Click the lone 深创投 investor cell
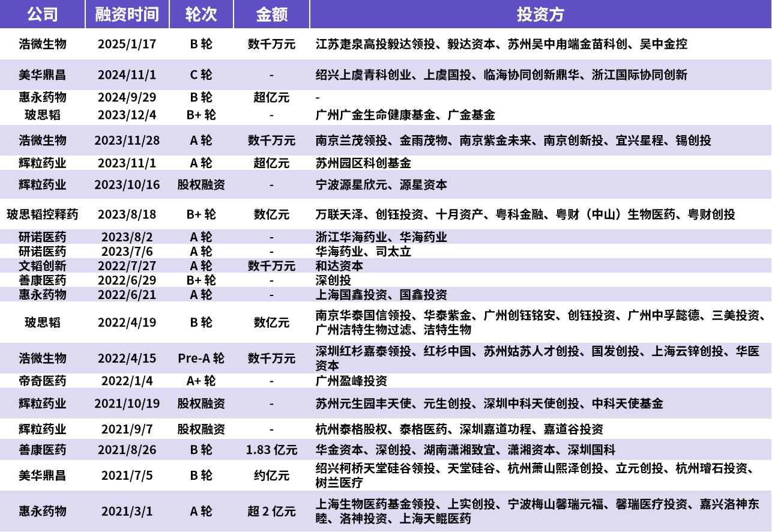Viewport: 772px width, 532px height. pyautogui.click(x=333, y=280)
